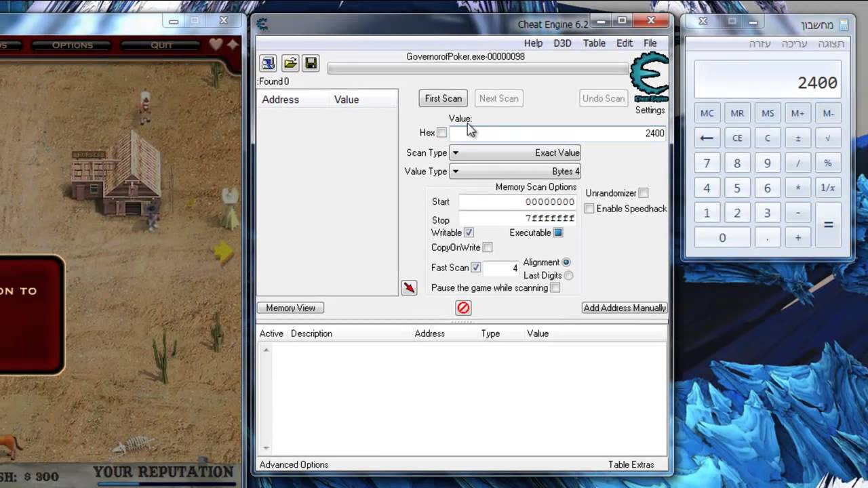Image resolution: width=868 pixels, height=488 pixels.
Task: Click the calculator 1/x key
Action: click(x=828, y=188)
